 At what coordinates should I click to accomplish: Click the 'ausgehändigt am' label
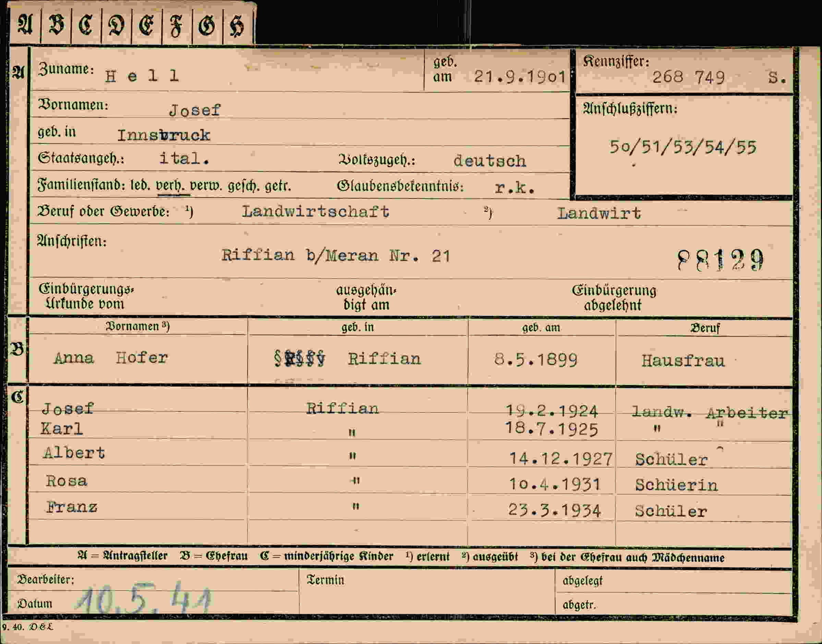coord(366,297)
